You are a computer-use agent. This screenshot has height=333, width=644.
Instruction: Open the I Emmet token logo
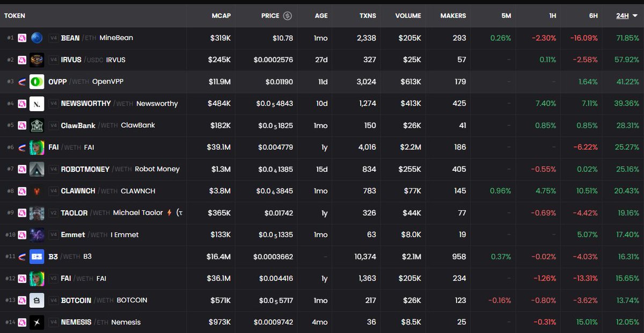click(x=36, y=235)
